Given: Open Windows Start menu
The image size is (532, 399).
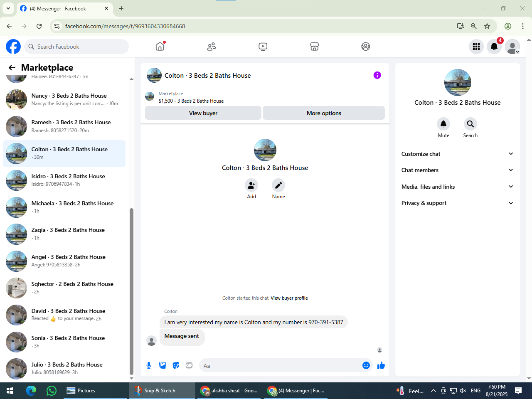Looking at the screenshot, I should click(10, 391).
